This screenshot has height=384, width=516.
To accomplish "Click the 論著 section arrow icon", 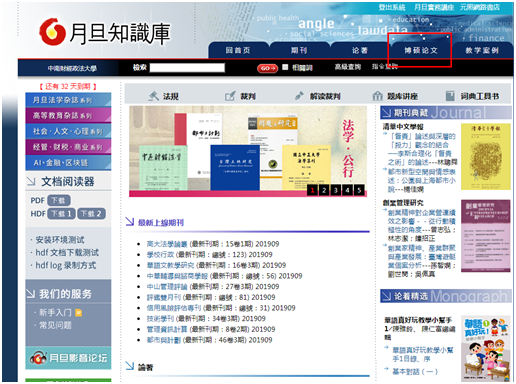I will pos(130,366).
